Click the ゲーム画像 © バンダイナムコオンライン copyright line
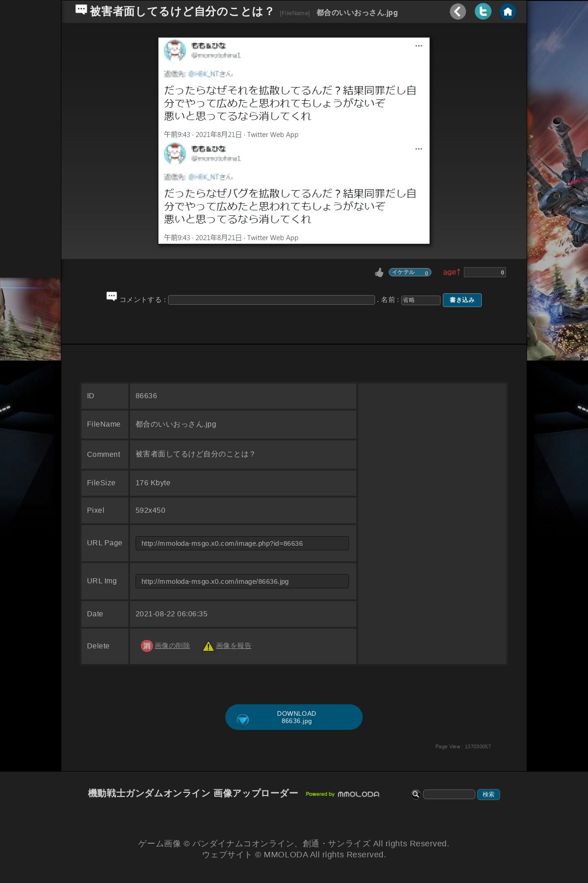Screen dimensions: 588x883 (294, 844)
